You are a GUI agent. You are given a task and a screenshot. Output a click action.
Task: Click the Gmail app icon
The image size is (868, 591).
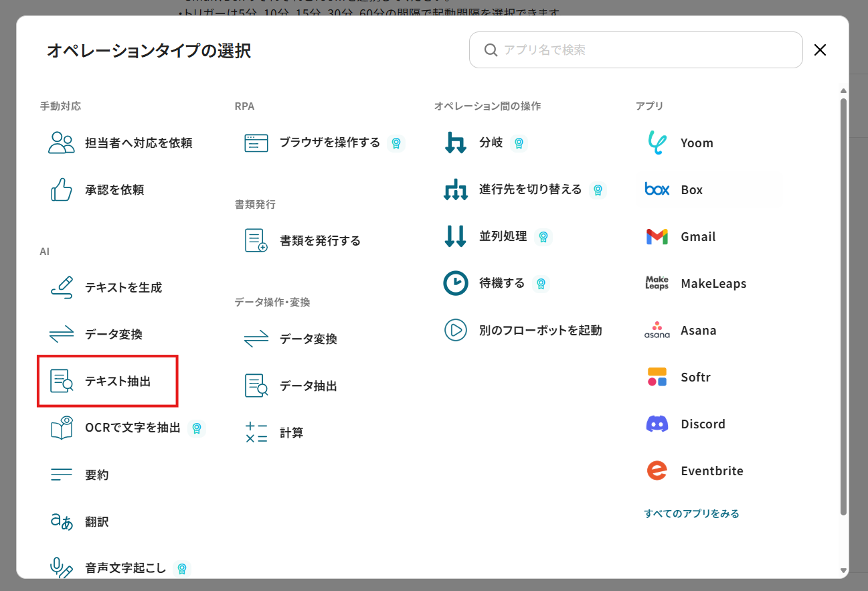click(x=657, y=237)
